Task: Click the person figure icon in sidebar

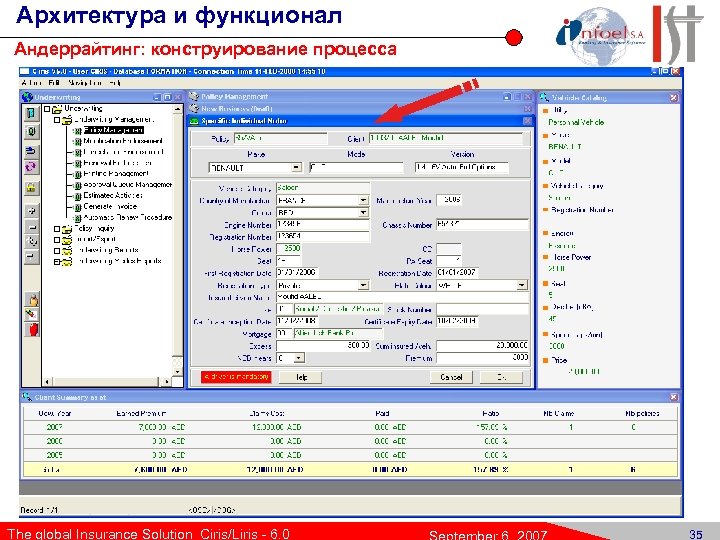Action: [x=32, y=300]
